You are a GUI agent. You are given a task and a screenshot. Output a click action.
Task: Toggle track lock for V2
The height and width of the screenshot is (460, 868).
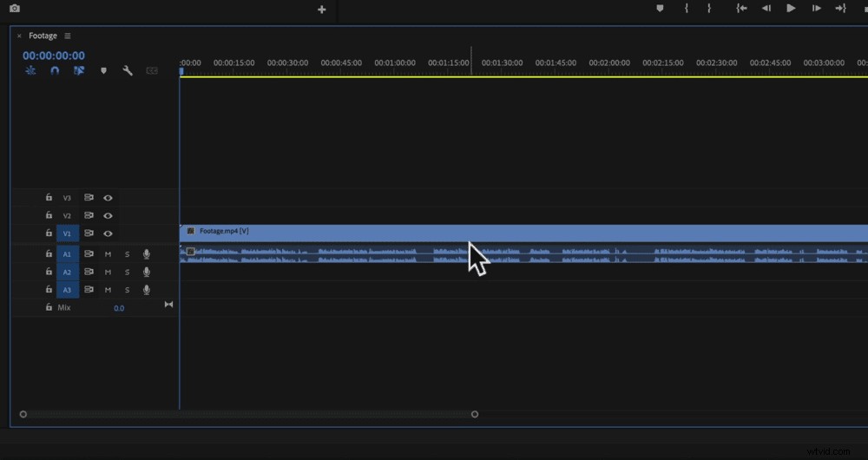pos(49,214)
